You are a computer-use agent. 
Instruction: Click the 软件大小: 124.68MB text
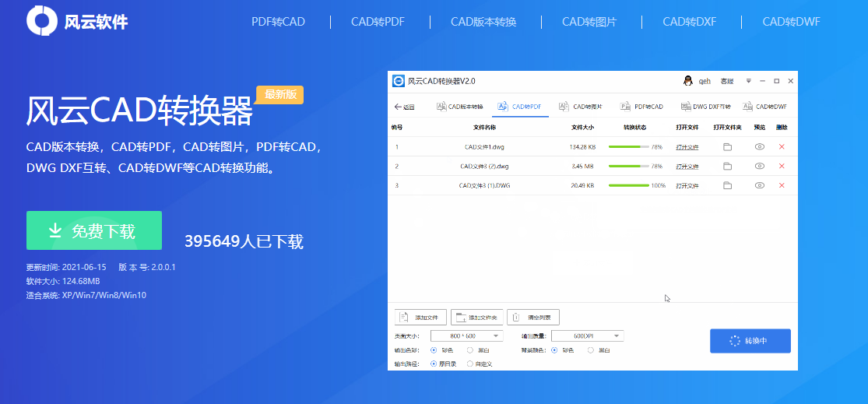[x=63, y=281]
